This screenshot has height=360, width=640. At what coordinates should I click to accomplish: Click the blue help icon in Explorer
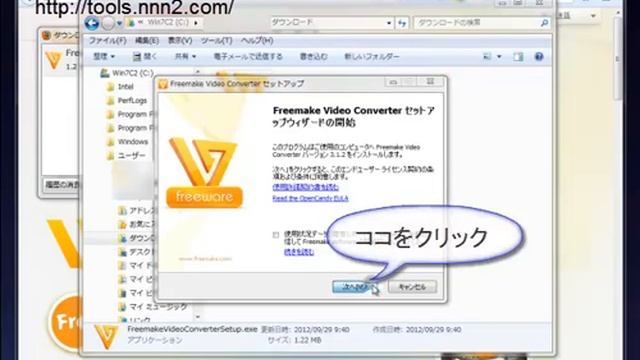click(x=539, y=57)
